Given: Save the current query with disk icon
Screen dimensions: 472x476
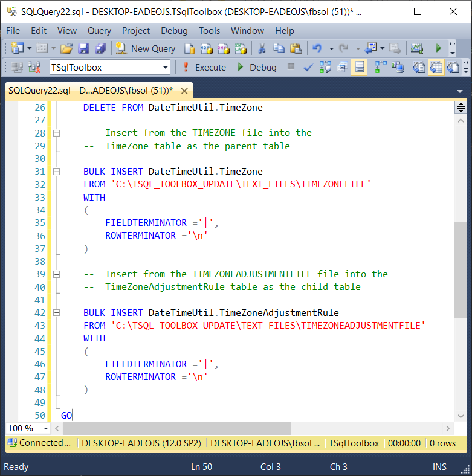Looking at the screenshot, I should pos(83,48).
